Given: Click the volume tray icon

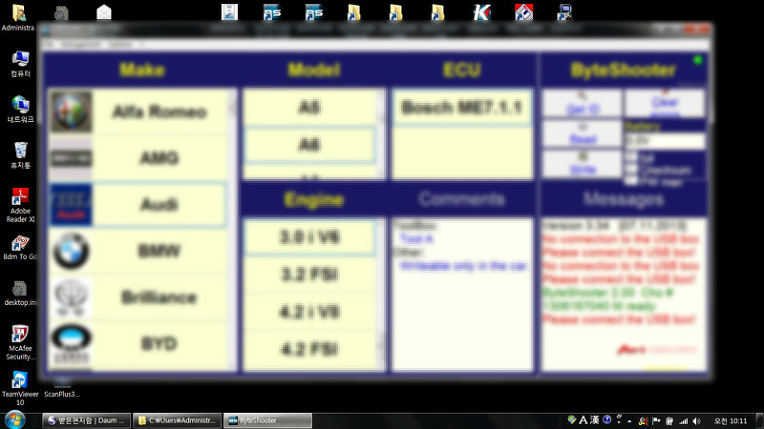Looking at the screenshot, I should 697,421.
